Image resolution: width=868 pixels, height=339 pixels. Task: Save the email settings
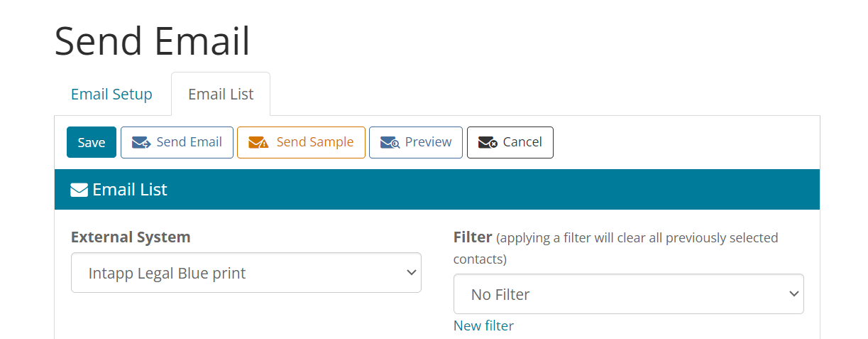92,142
